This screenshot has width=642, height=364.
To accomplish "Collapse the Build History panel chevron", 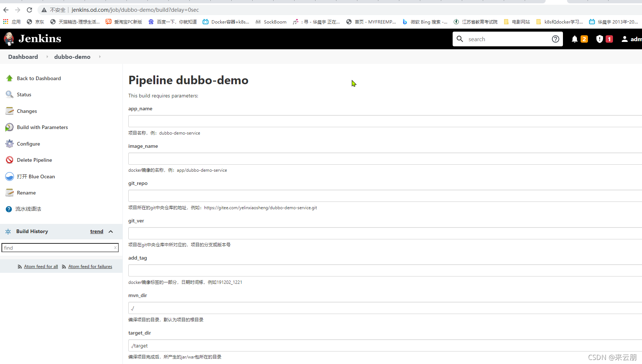I will (111, 231).
